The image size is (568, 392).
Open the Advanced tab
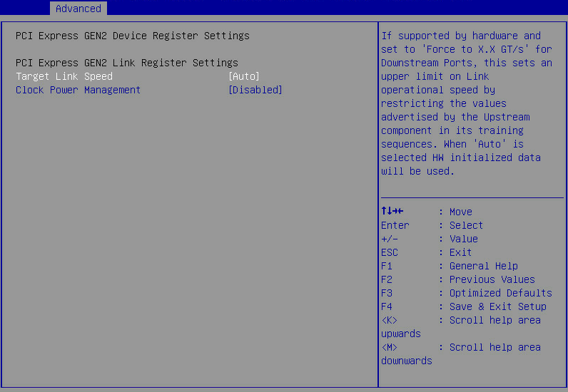pos(78,9)
